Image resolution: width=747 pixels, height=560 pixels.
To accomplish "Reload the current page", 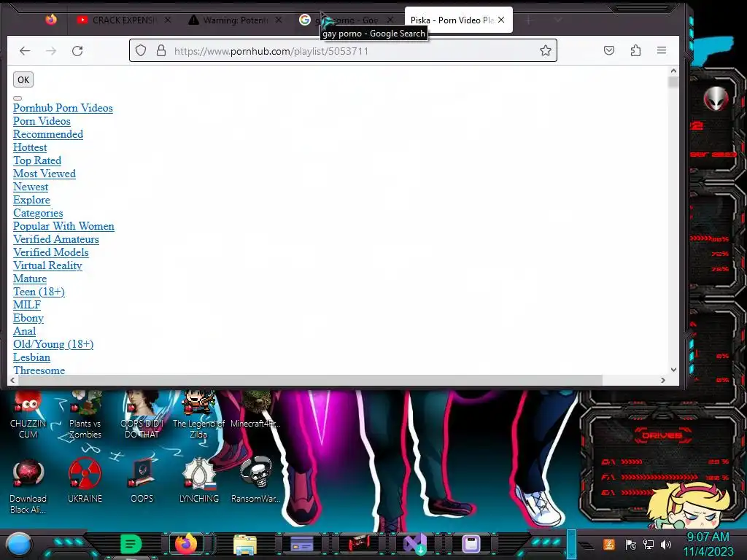I will pos(77,50).
